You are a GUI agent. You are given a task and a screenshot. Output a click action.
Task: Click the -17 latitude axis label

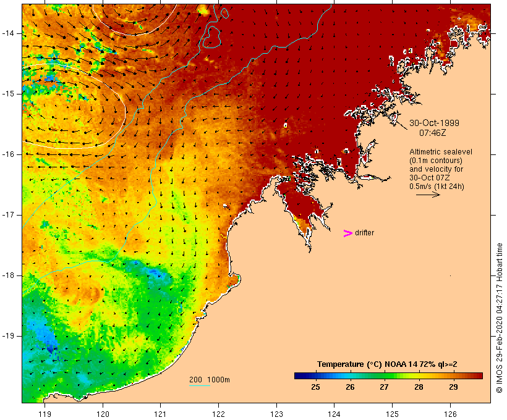pos(8,215)
